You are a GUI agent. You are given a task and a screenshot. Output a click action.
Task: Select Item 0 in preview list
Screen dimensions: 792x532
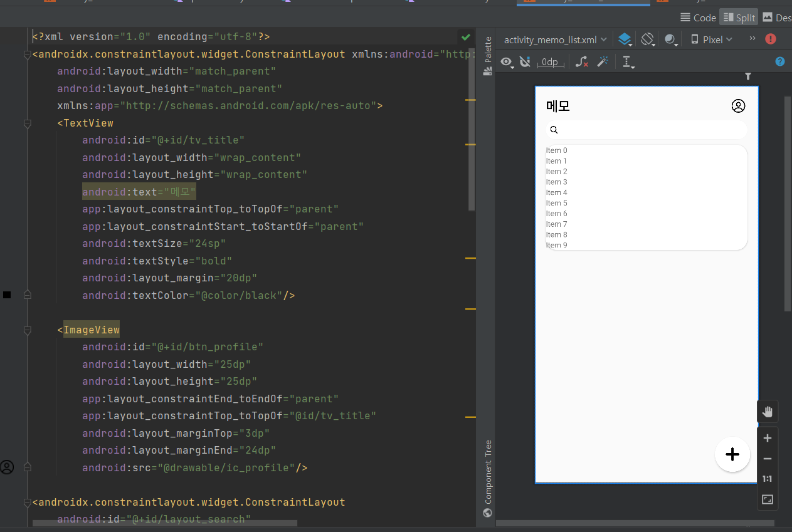[557, 150]
